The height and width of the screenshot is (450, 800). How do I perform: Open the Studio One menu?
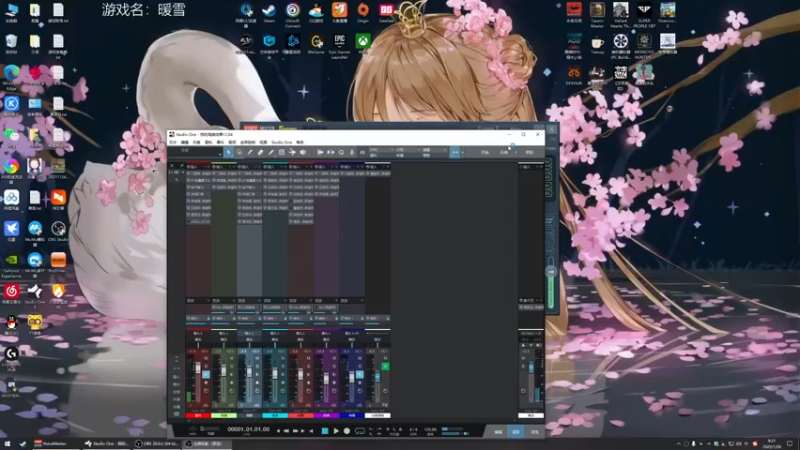click(x=282, y=142)
